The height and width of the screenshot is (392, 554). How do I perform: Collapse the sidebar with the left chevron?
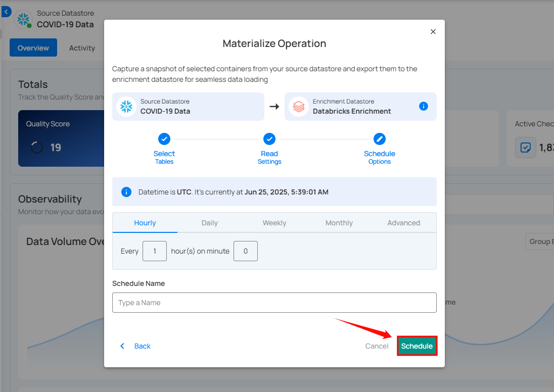click(6, 12)
